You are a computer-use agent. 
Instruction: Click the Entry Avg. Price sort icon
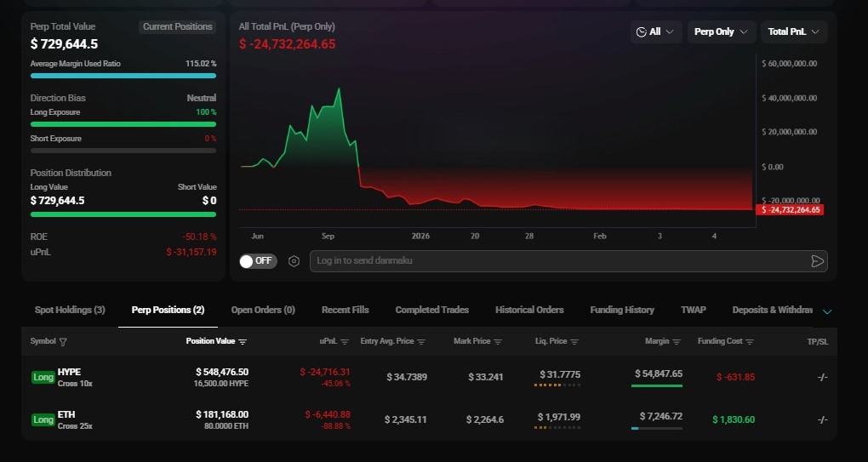pyautogui.click(x=421, y=342)
